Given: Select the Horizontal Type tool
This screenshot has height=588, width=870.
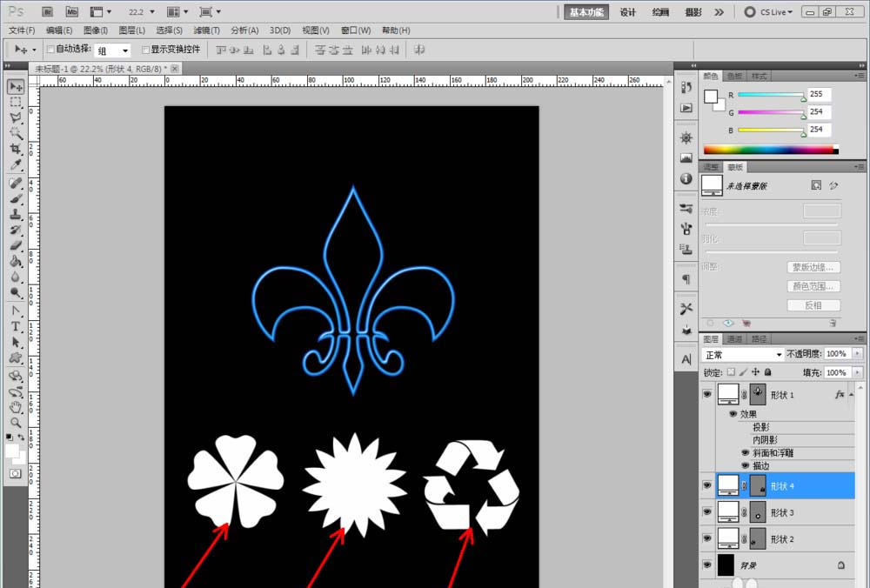Looking at the screenshot, I should pyautogui.click(x=16, y=326).
